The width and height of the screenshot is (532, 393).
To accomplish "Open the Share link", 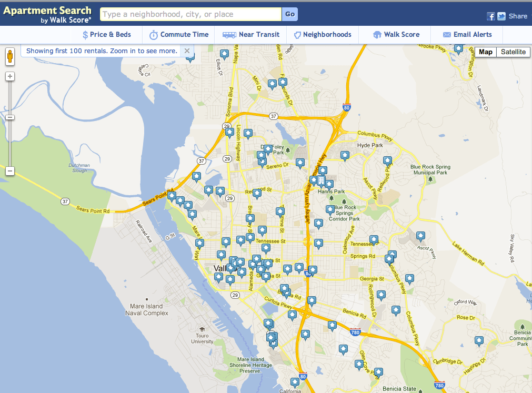I will (518, 16).
